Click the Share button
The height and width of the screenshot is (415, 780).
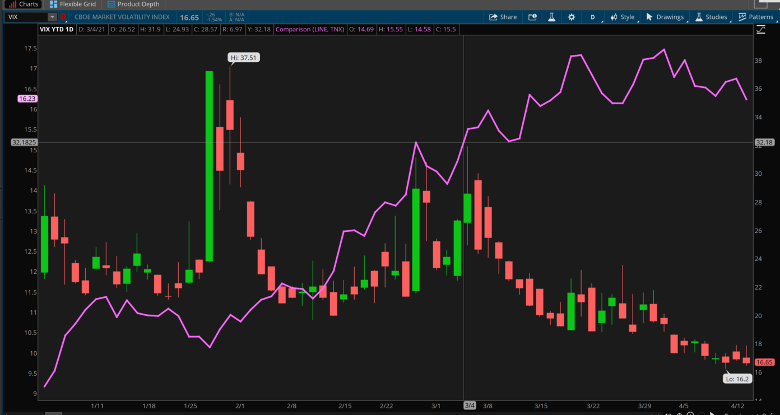point(503,17)
